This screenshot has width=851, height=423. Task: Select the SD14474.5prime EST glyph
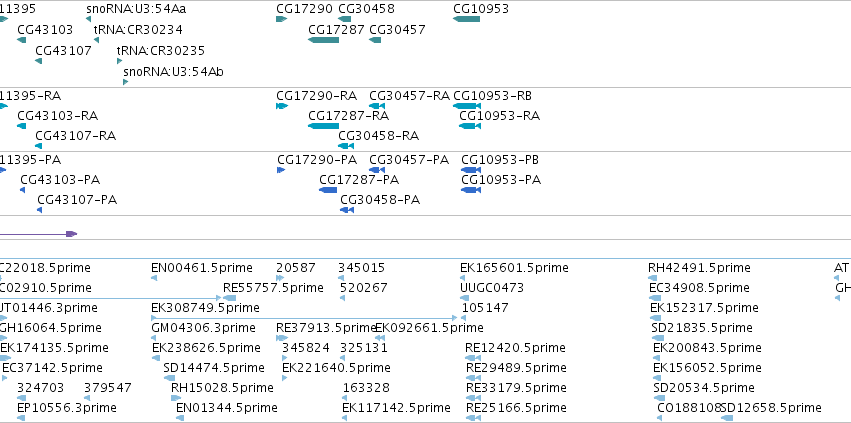pyautogui.click(x=169, y=378)
